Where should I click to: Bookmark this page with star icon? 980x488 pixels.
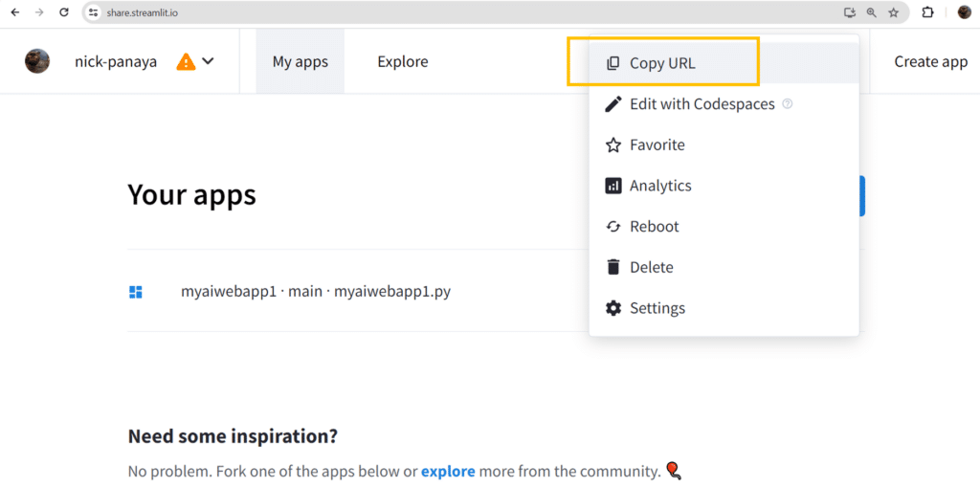click(894, 12)
